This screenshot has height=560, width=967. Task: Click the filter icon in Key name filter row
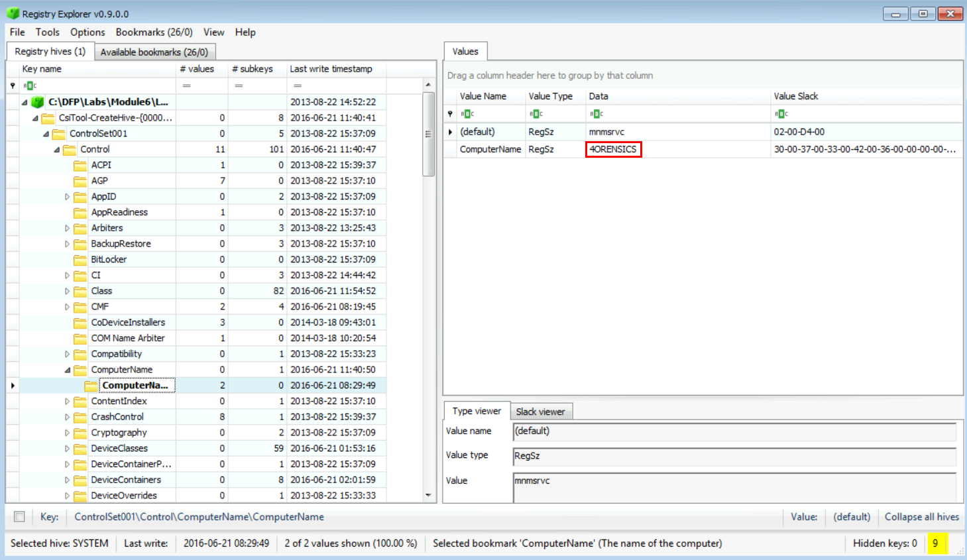pyautogui.click(x=13, y=85)
